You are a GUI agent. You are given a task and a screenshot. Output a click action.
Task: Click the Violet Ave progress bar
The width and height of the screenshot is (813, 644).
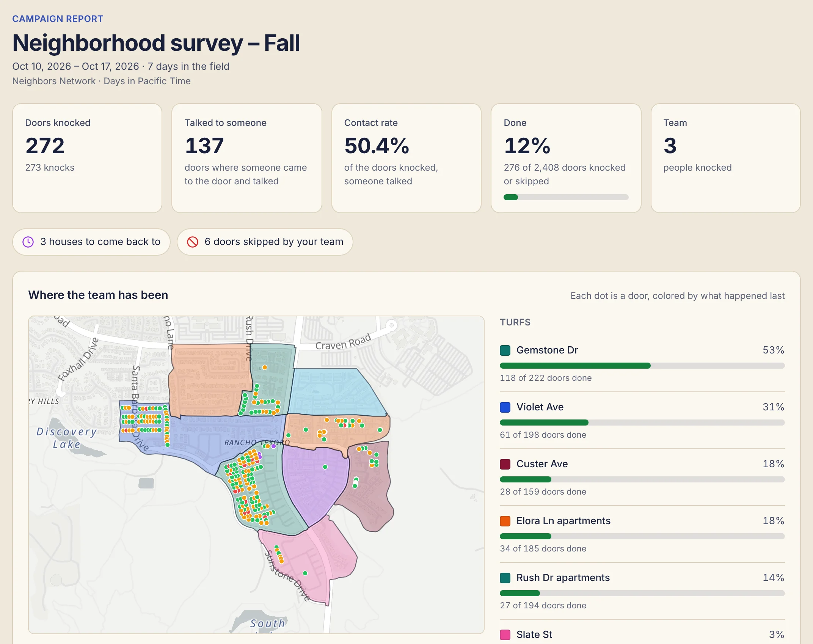(642, 423)
